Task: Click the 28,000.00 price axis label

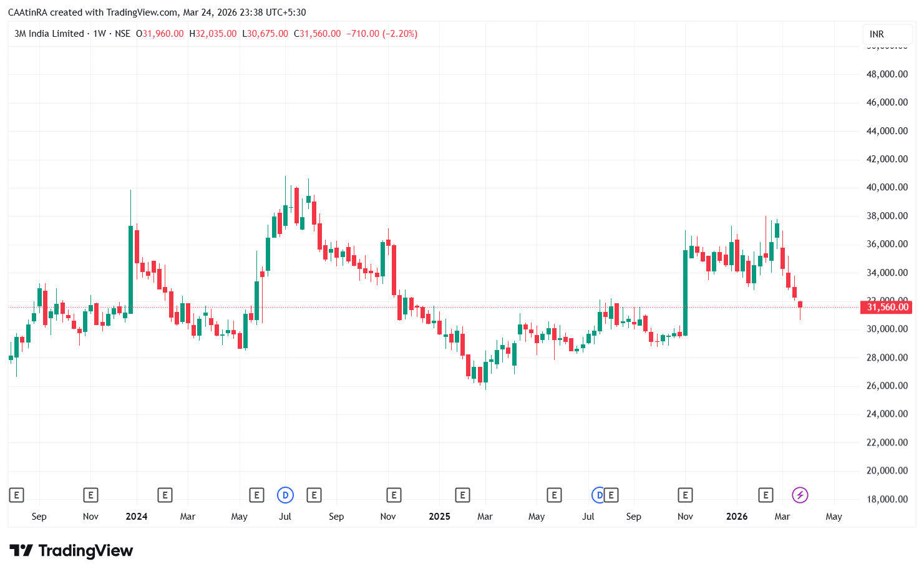Action: click(887, 358)
